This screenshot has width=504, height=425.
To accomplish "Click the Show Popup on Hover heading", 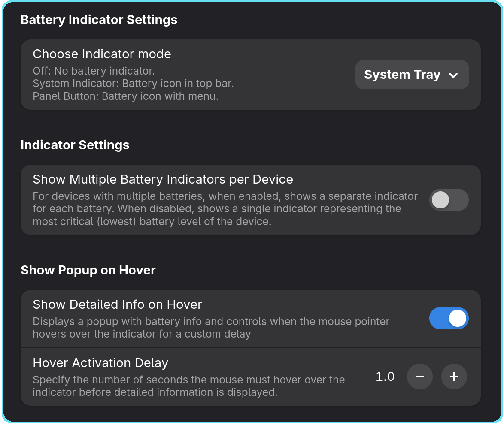I will point(88,270).
